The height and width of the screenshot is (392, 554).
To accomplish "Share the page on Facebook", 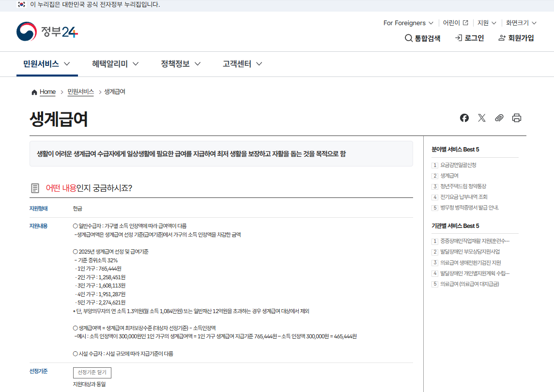I will tap(464, 118).
